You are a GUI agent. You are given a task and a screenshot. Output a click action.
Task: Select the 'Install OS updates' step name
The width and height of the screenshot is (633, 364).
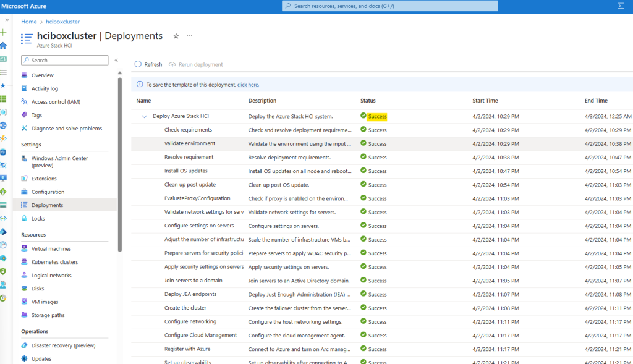point(185,171)
